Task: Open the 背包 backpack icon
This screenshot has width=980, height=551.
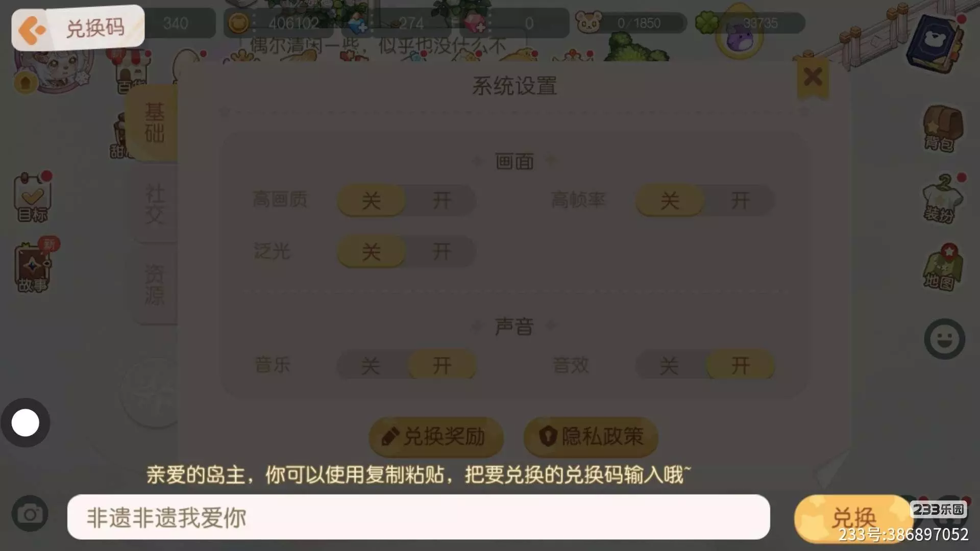Action: tap(942, 129)
